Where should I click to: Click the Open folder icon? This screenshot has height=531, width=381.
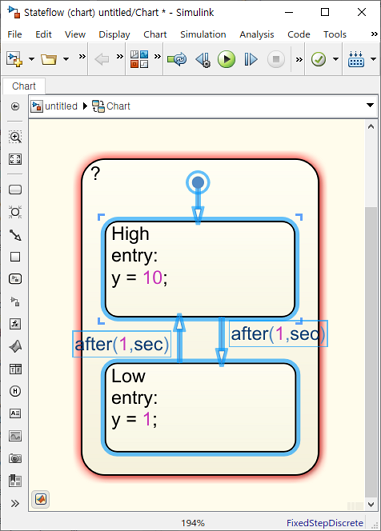coord(49,59)
